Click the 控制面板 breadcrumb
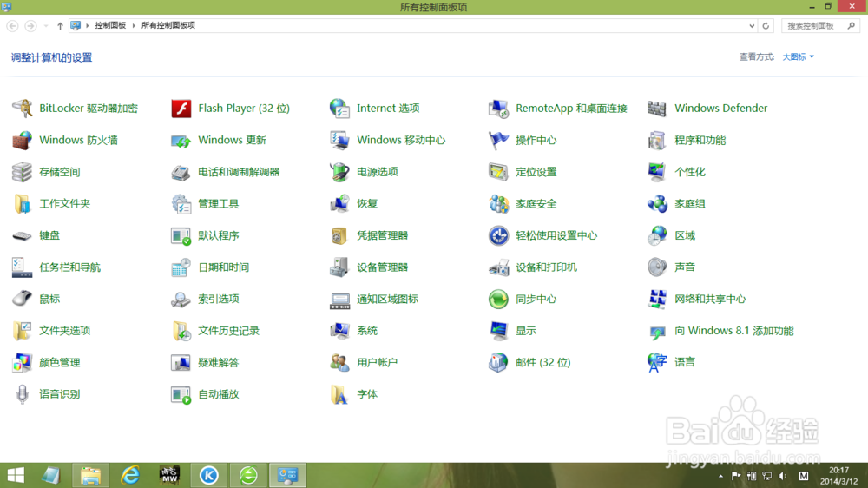This screenshot has height=488, width=868. click(x=110, y=25)
